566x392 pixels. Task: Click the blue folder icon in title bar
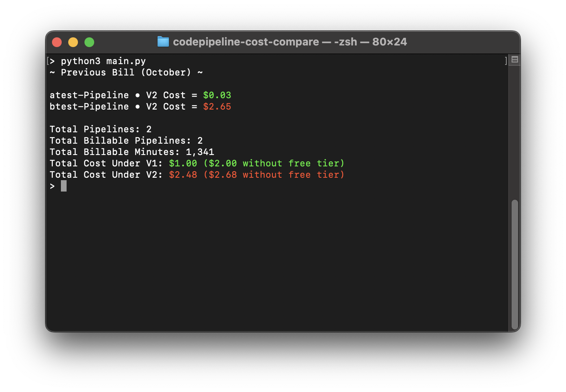(163, 42)
